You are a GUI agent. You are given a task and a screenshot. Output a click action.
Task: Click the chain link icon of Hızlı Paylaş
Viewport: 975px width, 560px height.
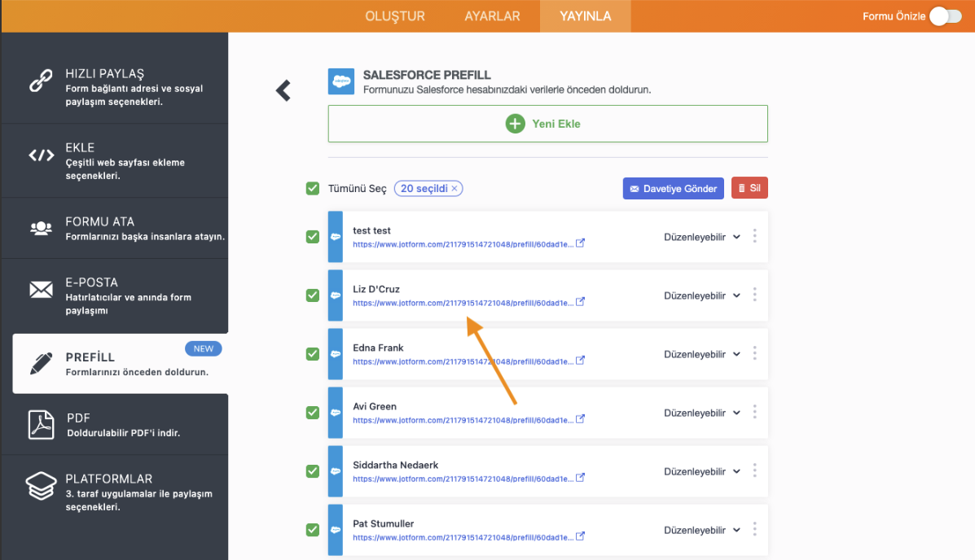tap(41, 81)
